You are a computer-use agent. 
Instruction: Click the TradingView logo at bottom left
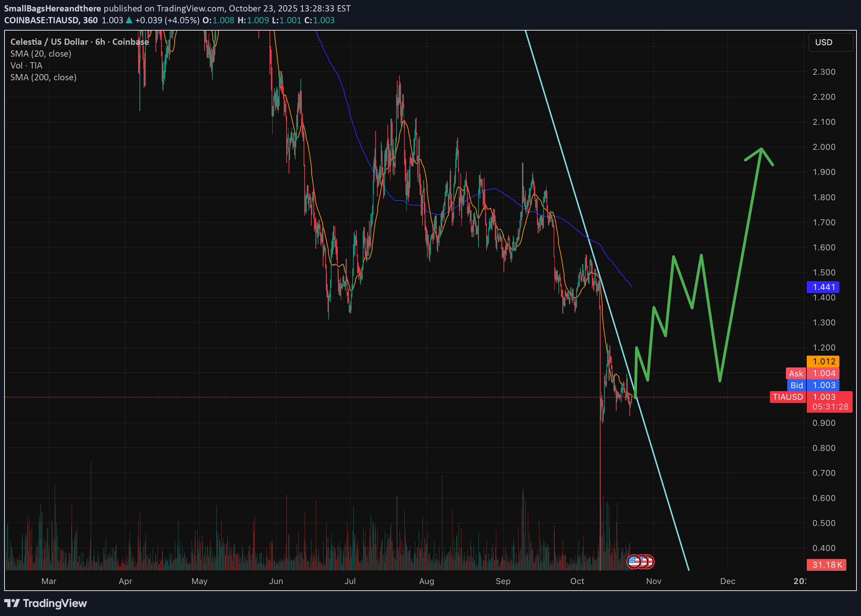46,603
